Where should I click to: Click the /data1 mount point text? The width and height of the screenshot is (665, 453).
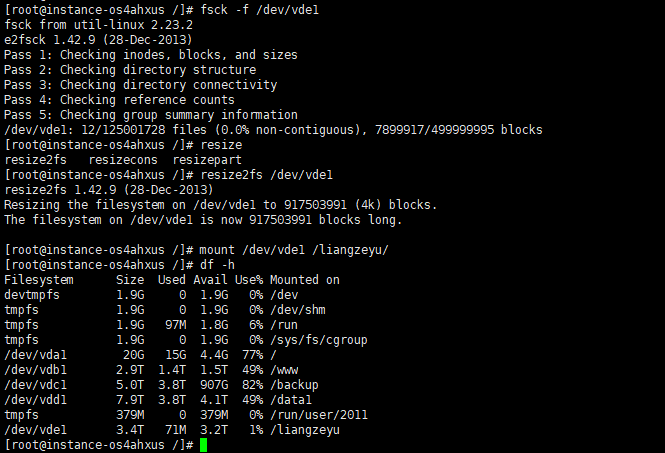coord(291,400)
